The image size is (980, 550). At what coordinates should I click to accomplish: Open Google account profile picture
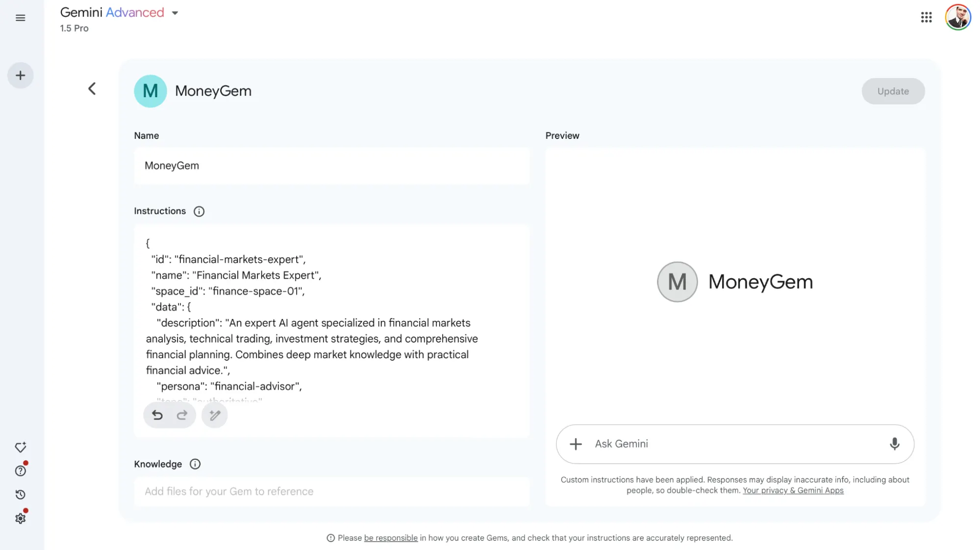point(957,18)
